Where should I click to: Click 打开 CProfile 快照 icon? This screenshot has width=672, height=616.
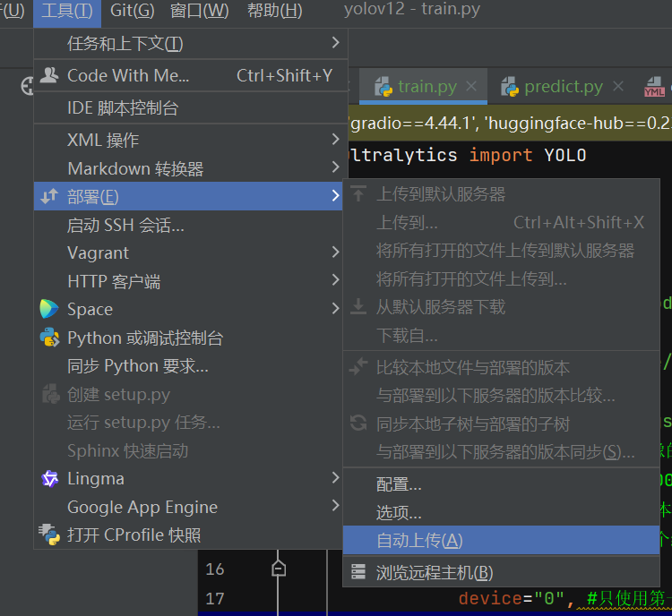click(49, 535)
